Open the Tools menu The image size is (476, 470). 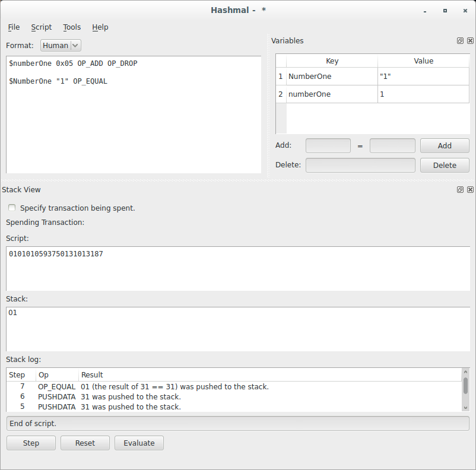(71, 27)
